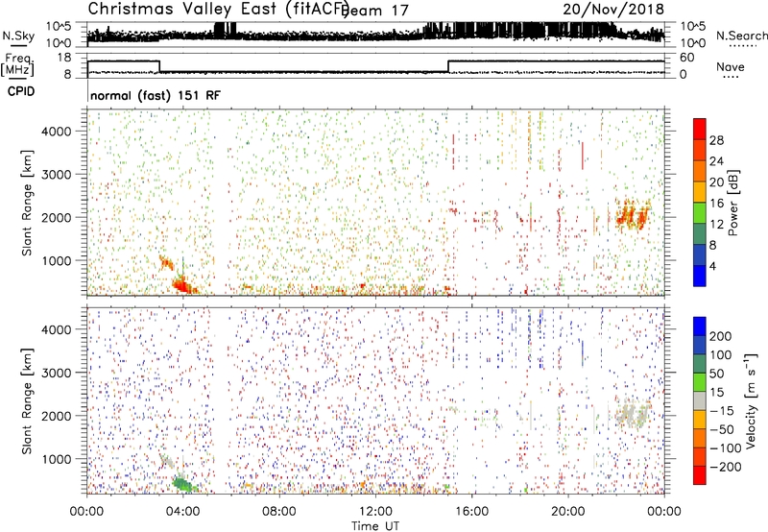Click the red echo cluster at 2000 km near 22:00
The height and width of the screenshot is (532, 768).
coord(632,215)
